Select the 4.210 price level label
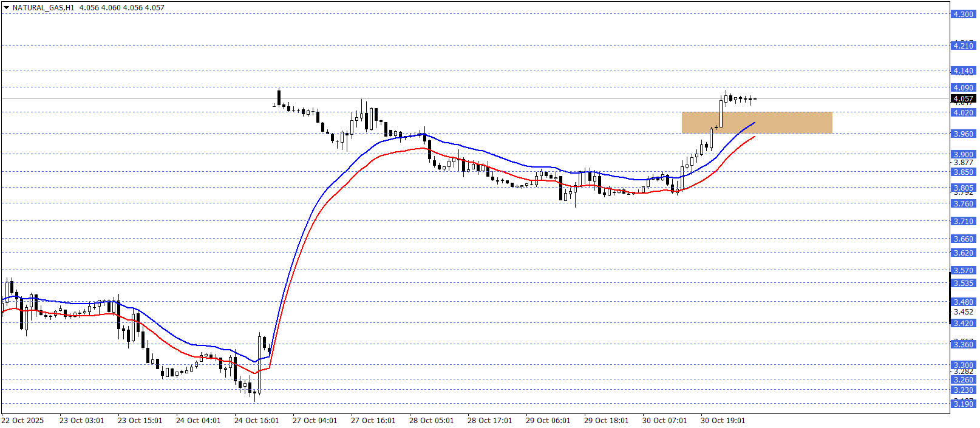The image size is (980, 428). pos(963,46)
